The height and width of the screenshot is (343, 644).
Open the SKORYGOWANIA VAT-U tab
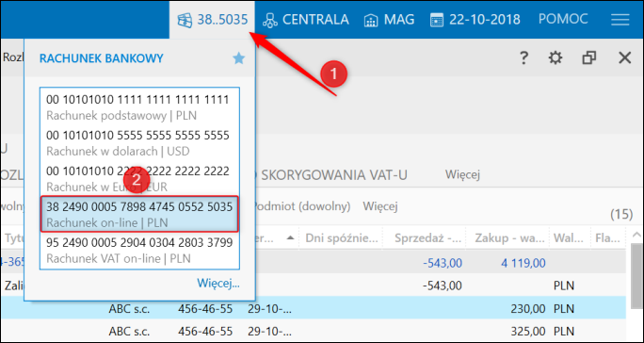pos(334,174)
